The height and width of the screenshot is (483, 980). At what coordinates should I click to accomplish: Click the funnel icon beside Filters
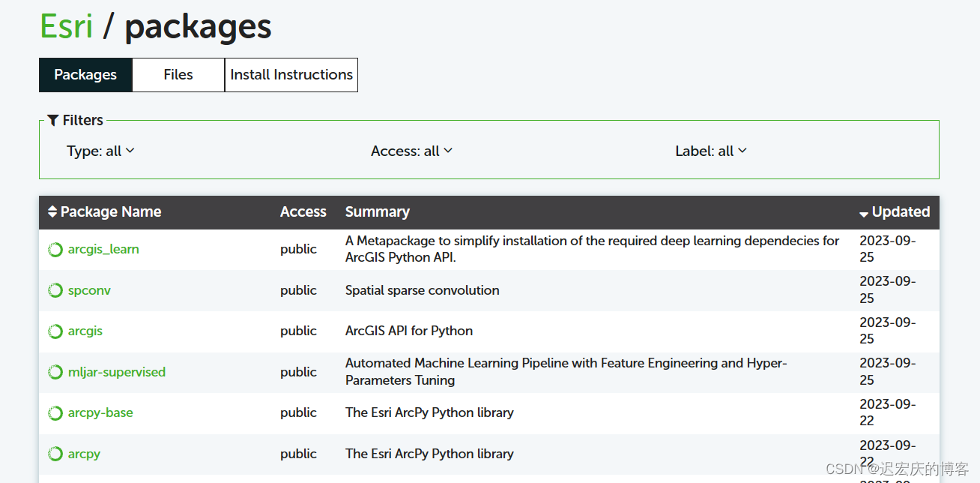(53, 120)
